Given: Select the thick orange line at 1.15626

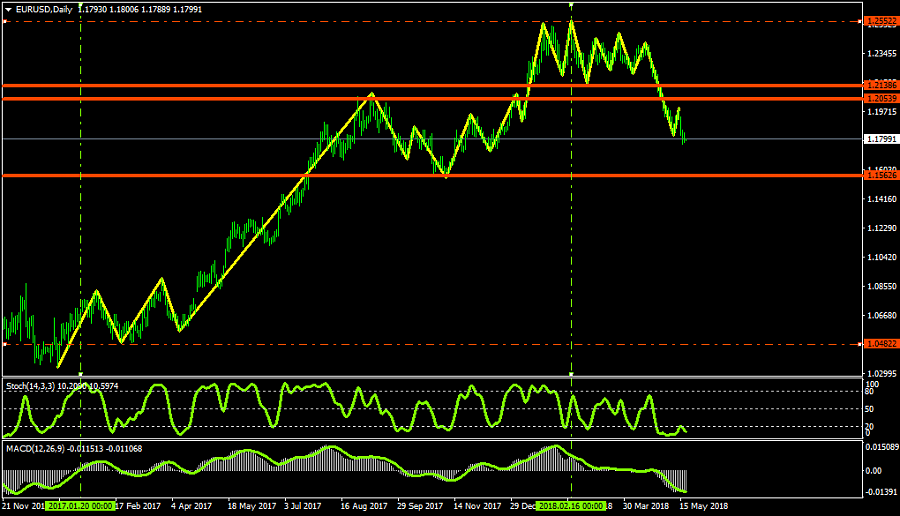Looking at the screenshot, I should (433, 175).
